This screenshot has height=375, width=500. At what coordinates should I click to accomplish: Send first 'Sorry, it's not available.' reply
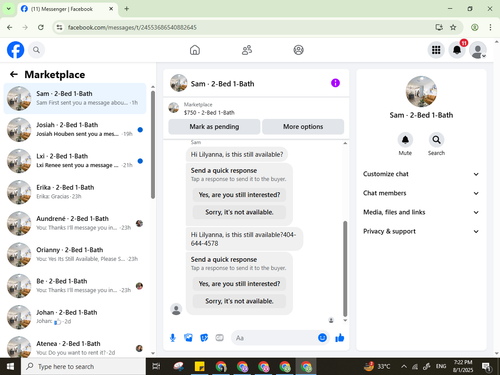239,212
